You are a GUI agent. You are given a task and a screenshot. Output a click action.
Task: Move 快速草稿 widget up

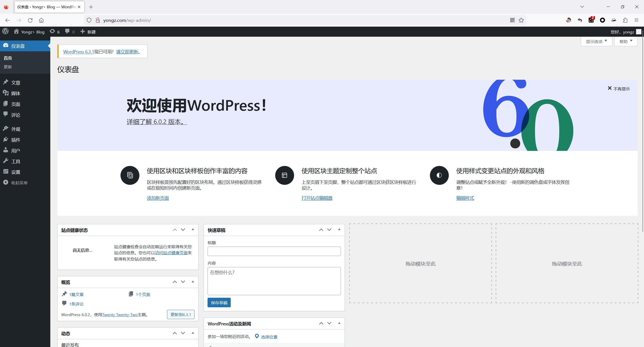[321, 230]
